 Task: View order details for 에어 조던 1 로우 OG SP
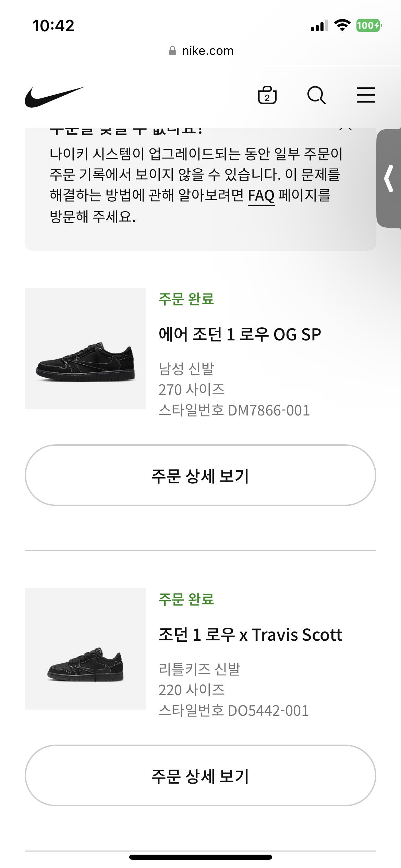pos(200,475)
